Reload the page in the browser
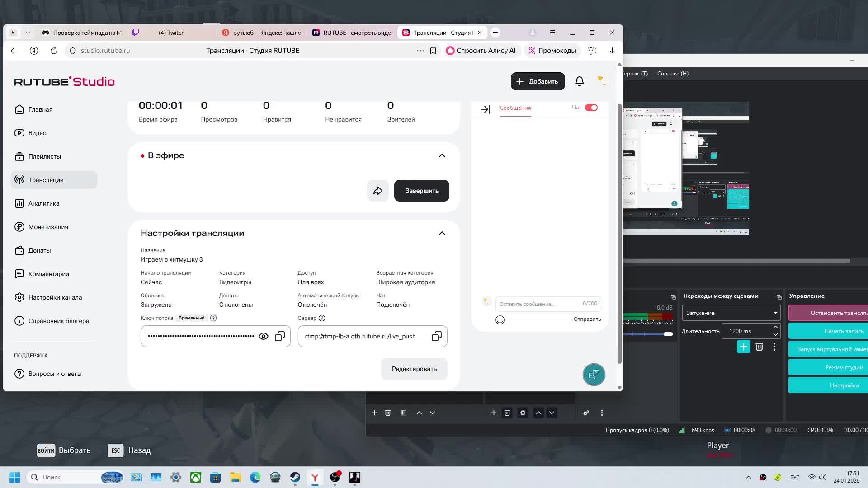Image resolution: width=868 pixels, height=488 pixels. (54, 51)
